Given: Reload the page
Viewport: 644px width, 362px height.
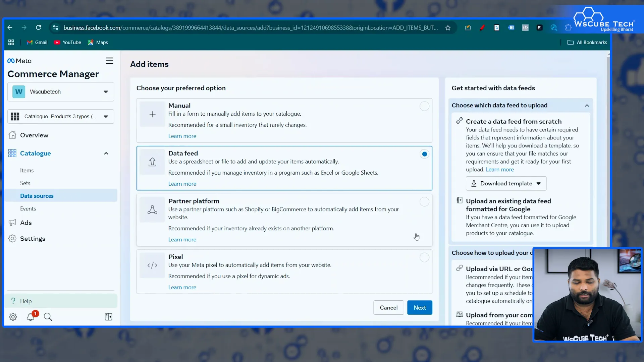Looking at the screenshot, I should (39, 27).
